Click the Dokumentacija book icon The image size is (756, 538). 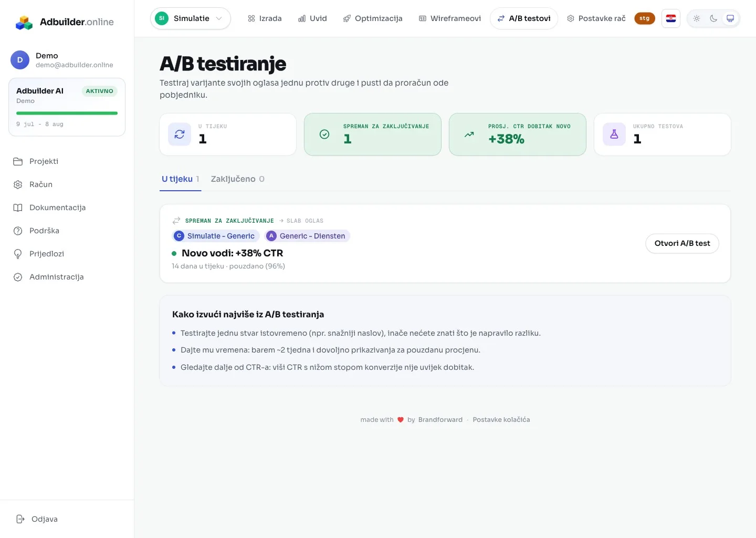coord(18,208)
